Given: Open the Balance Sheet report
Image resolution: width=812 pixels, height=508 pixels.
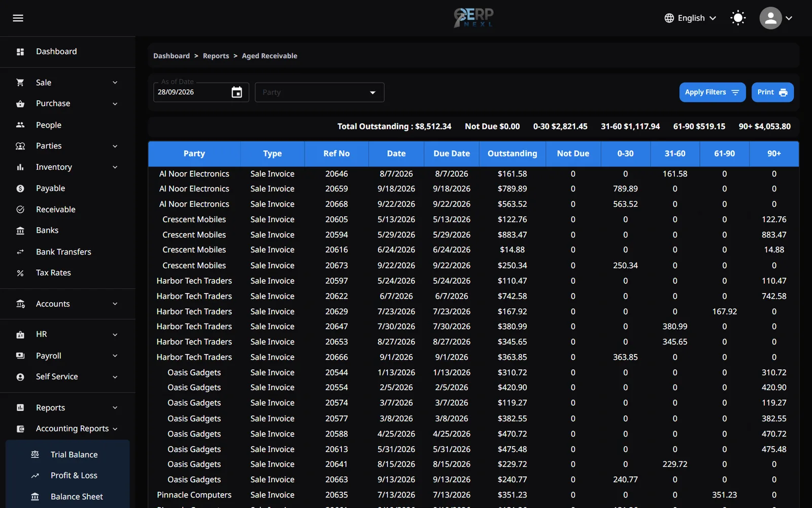Looking at the screenshot, I should (67, 497).
